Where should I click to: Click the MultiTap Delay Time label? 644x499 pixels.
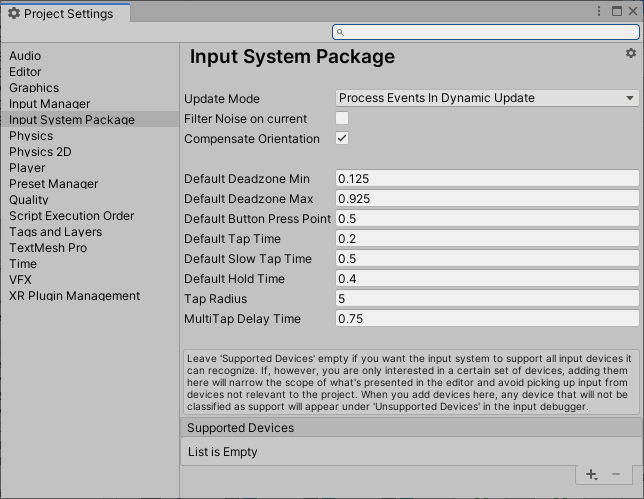[x=242, y=319]
